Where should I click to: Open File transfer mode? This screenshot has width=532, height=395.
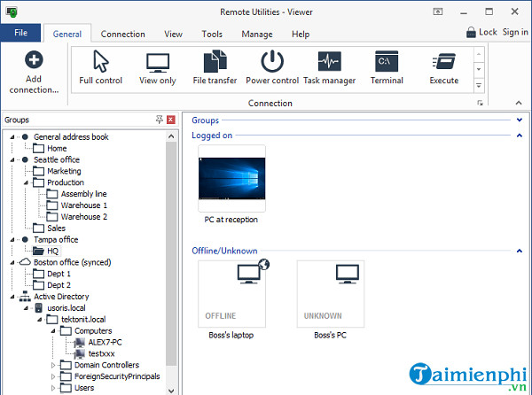point(215,68)
